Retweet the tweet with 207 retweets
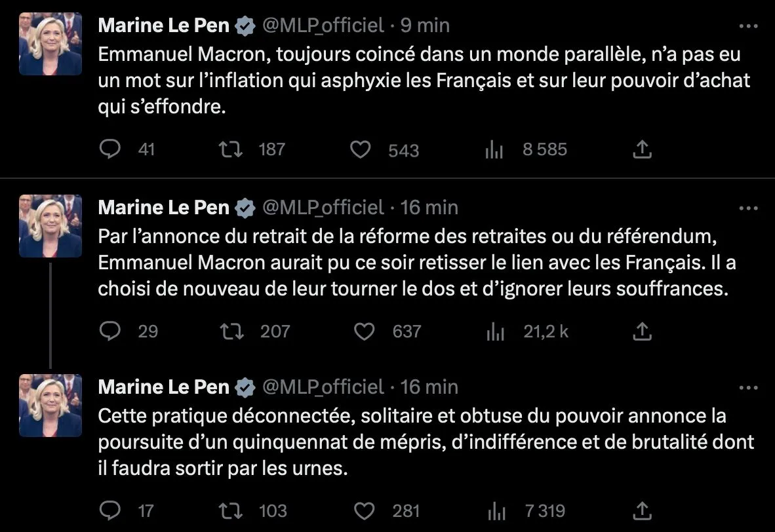 coord(231,332)
